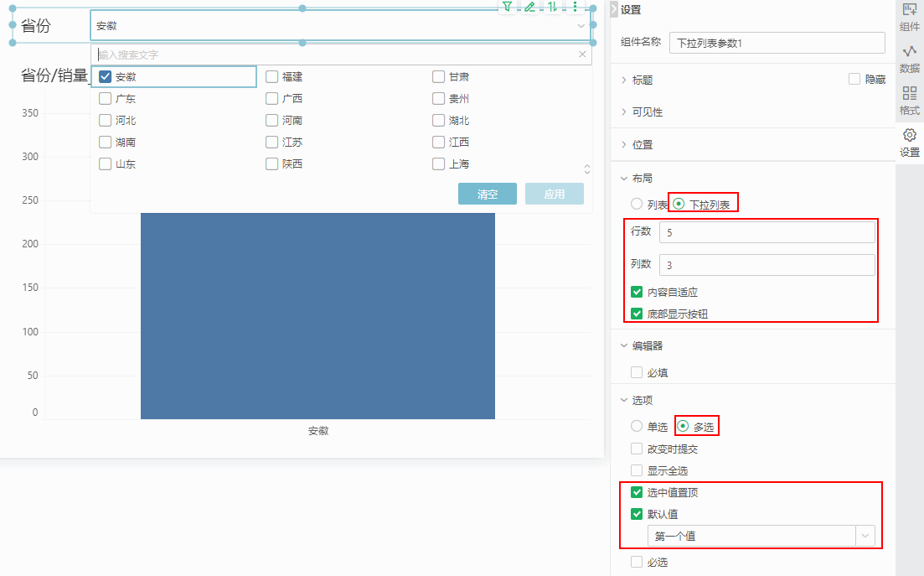
Task: Click the pencil edit icon on component toolbar
Action: 529,7
